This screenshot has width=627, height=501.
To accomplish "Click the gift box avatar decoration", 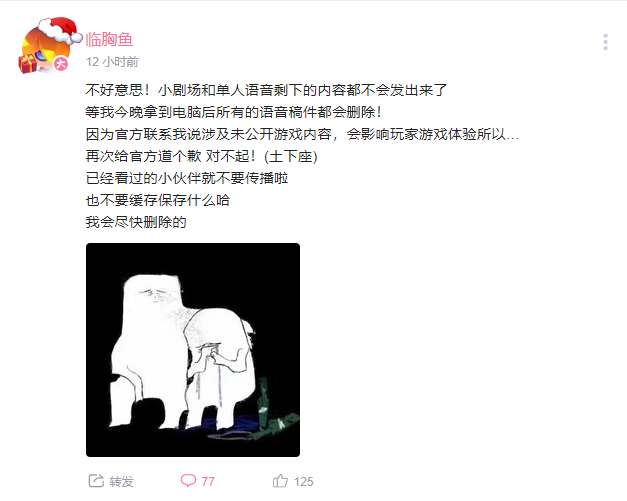I will click(x=27, y=64).
